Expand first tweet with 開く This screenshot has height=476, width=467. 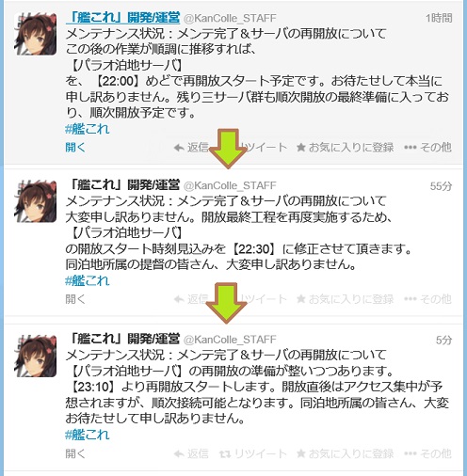point(75,147)
